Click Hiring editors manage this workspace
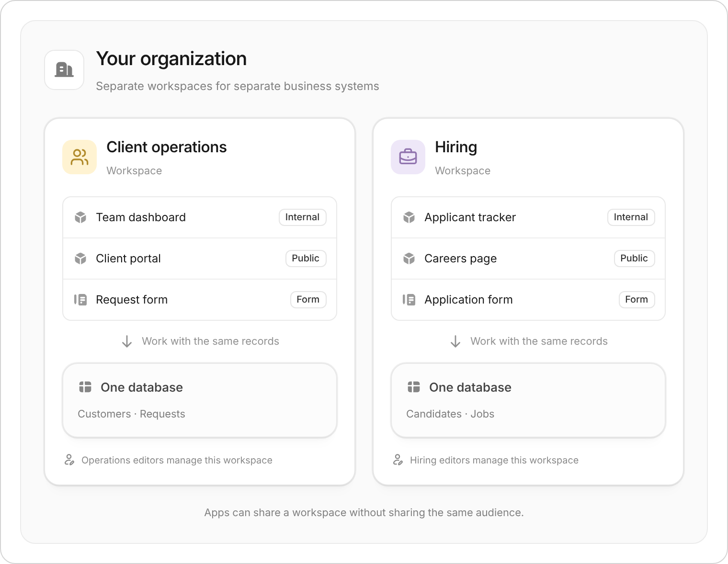This screenshot has width=728, height=564. click(494, 460)
